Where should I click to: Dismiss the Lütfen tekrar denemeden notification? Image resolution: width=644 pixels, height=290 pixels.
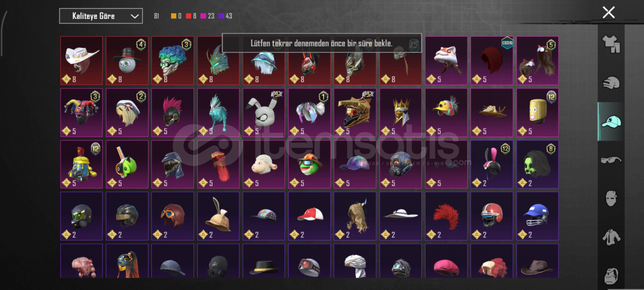[x=322, y=43]
